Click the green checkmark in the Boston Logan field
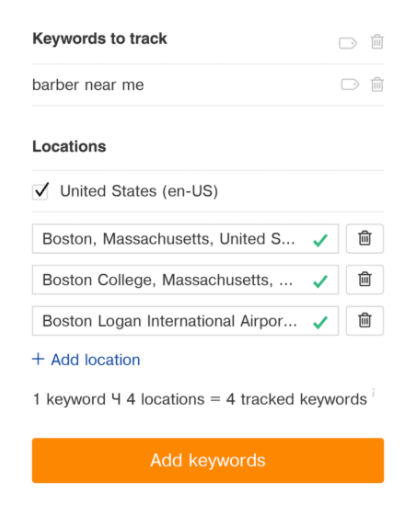The image size is (416, 509). point(320,322)
